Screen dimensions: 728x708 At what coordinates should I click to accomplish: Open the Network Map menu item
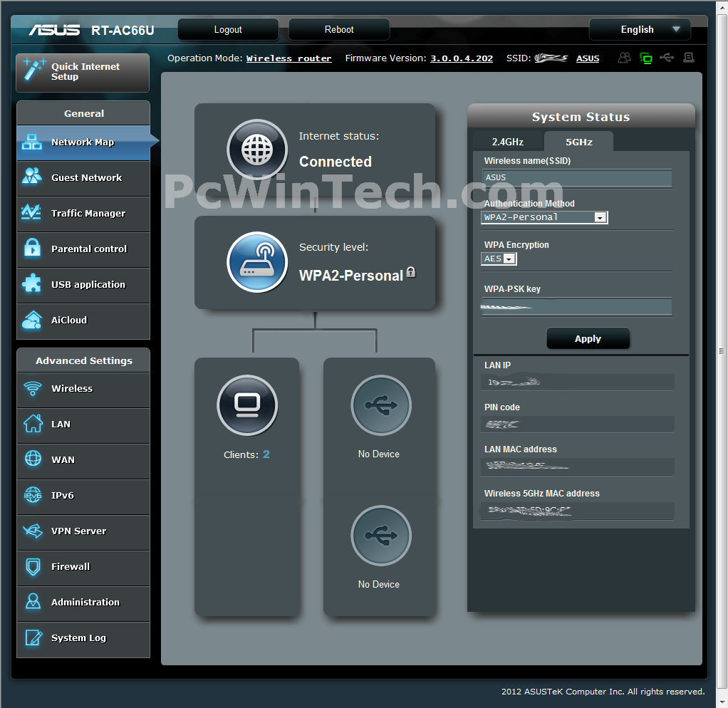(x=83, y=142)
